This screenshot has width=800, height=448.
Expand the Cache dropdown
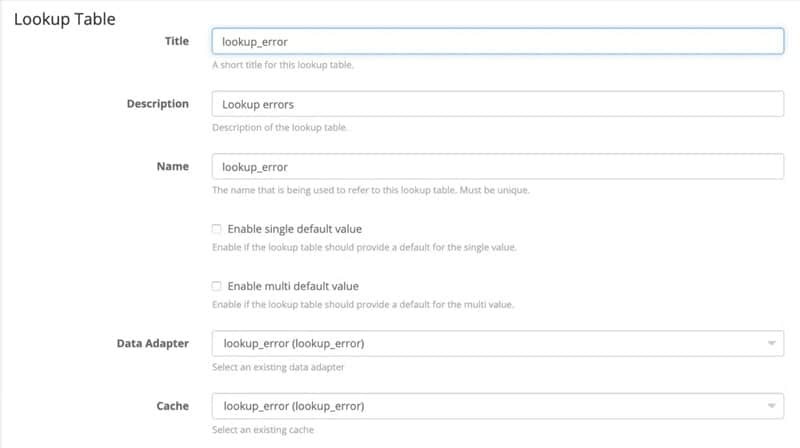pyautogui.click(x=497, y=406)
